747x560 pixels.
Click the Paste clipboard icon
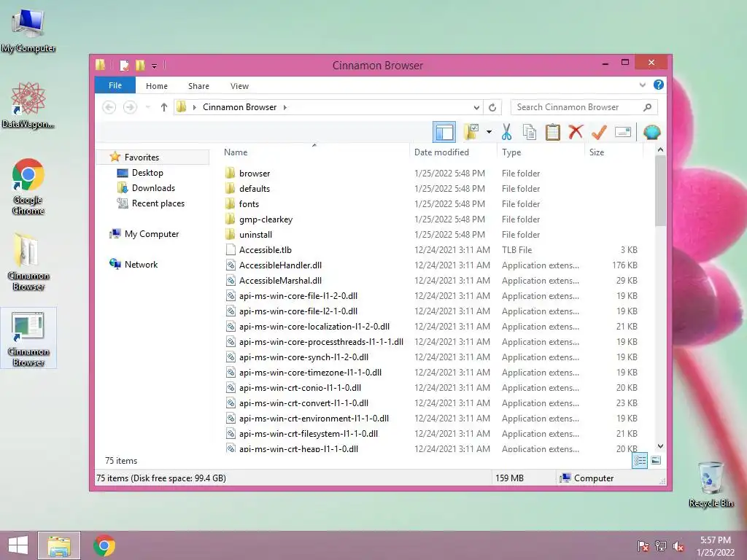(553, 132)
